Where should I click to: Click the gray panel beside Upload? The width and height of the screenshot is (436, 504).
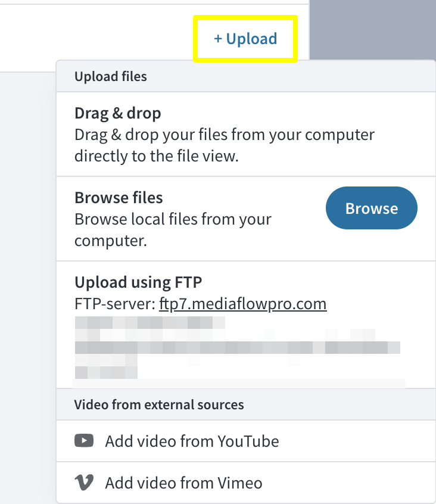click(372, 30)
